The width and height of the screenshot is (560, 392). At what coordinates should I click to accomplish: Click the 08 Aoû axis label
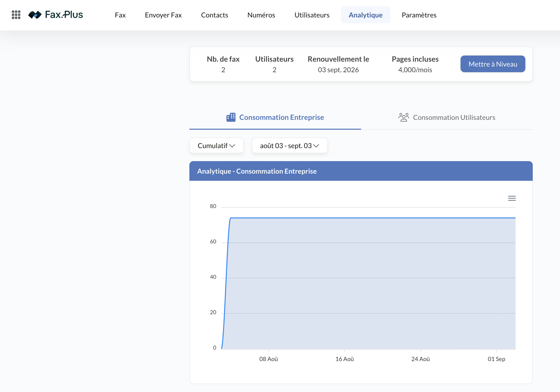click(269, 359)
